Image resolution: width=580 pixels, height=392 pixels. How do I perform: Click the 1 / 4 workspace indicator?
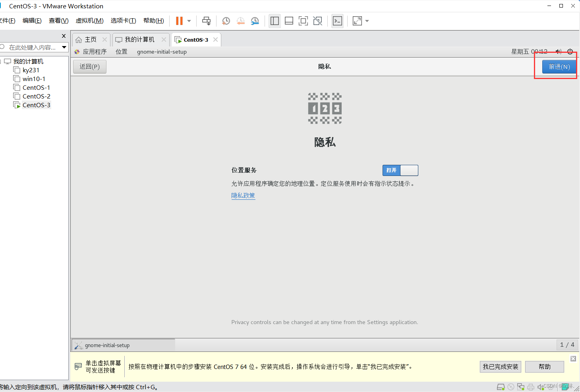567,345
